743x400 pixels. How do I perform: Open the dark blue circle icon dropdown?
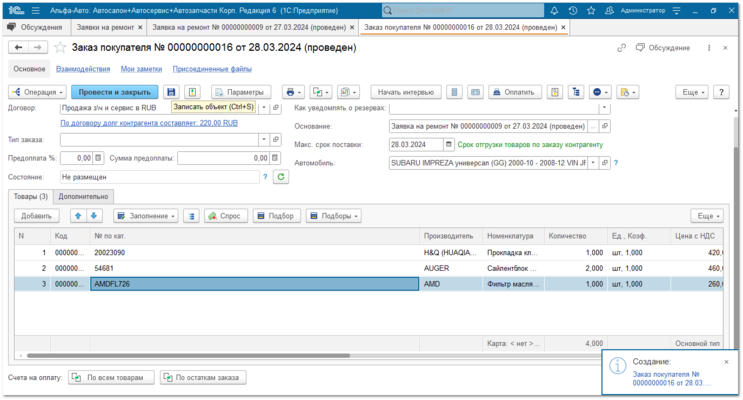point(600,92)
